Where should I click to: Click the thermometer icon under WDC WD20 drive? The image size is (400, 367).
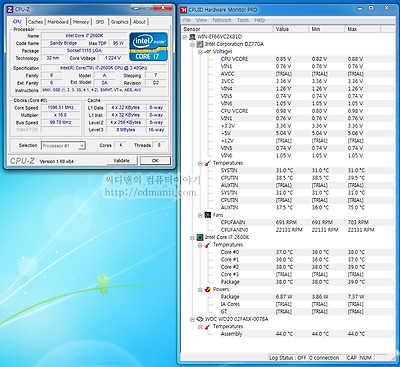click(x=208, y=326)
